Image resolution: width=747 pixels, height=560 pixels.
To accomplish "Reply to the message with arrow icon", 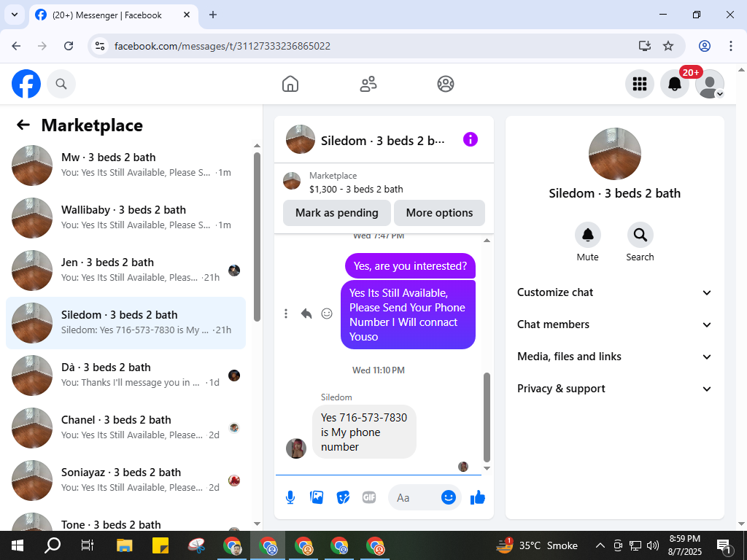I will click(306, 314).
